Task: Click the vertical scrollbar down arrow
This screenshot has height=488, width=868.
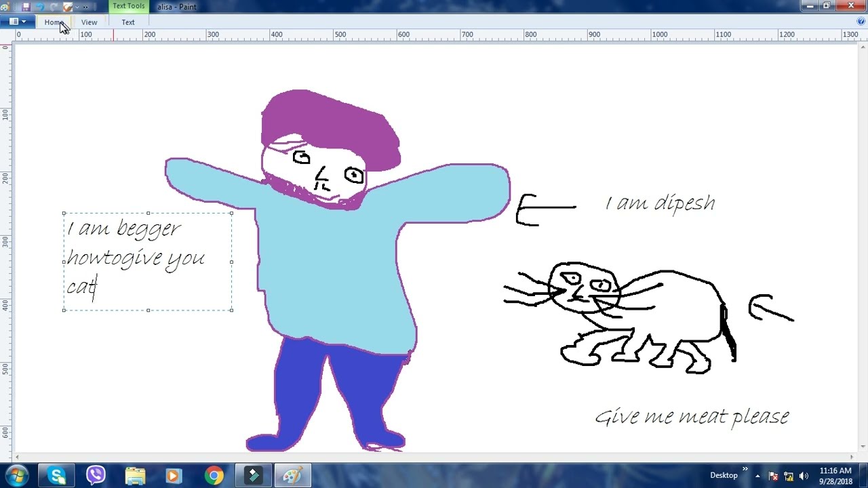Action: pos(863,447)
